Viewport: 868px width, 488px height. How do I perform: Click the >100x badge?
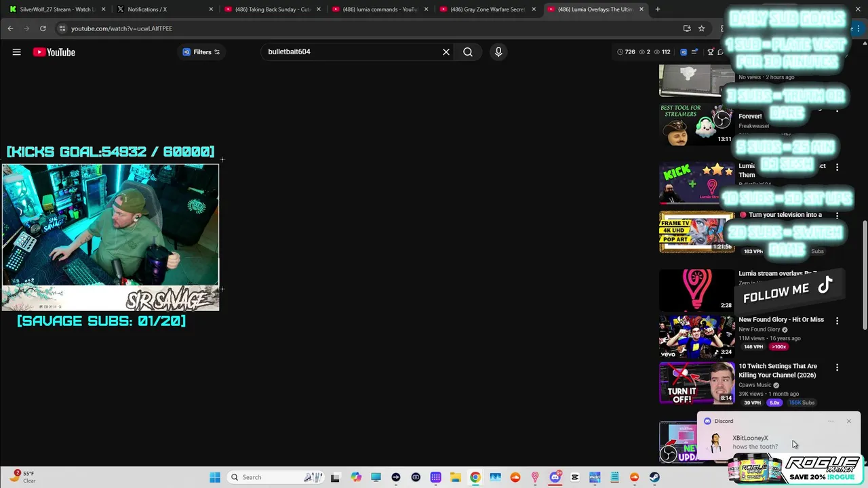(x=778, y=347)
